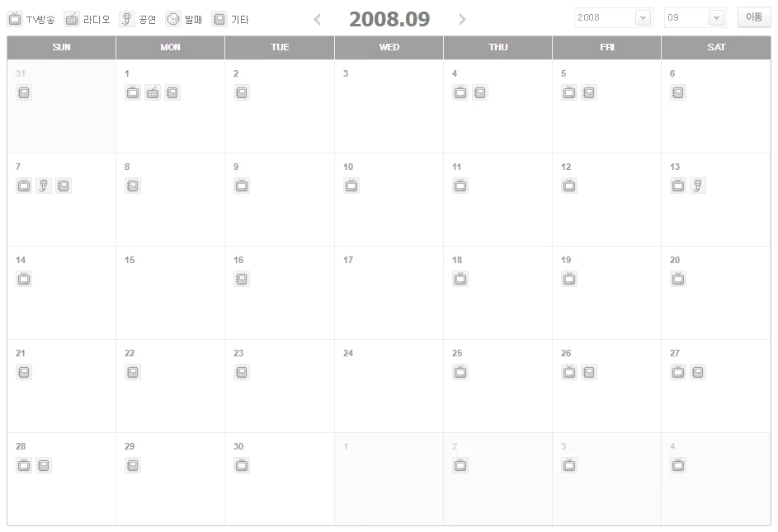Click the 공연 legend item
This screenshot has height=532, width=778.
(x=138, y=19)
